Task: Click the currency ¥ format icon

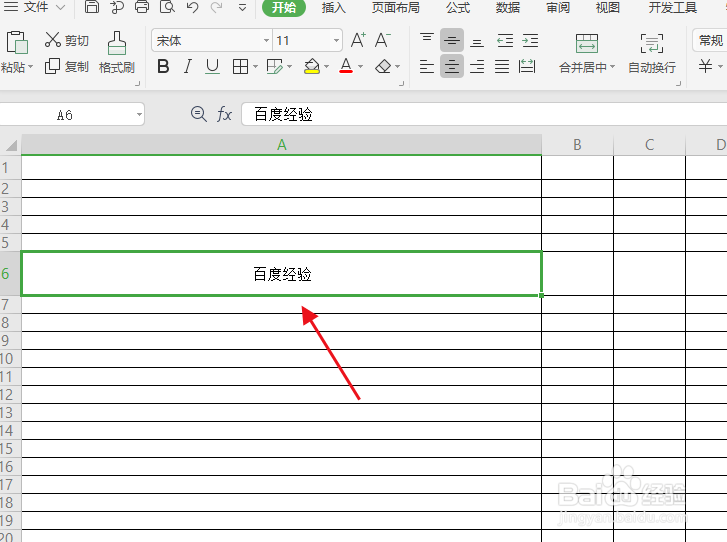Action: (x=705, y=66)
